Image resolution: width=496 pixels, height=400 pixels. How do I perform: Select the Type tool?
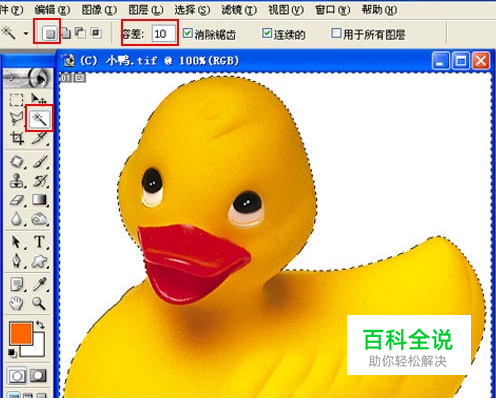point(40,242)
